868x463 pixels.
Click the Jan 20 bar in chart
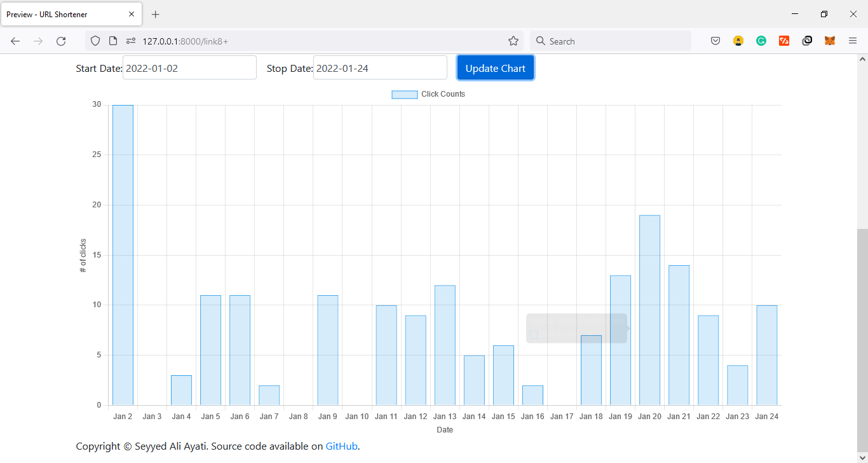pos(649,310)
